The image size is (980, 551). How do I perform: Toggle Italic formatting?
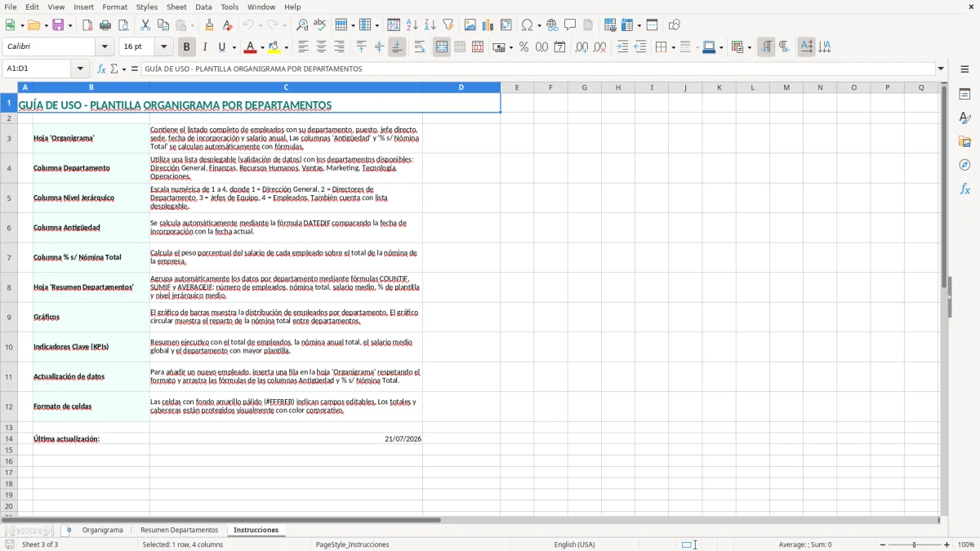pyautogui.click(x=204, y=47)
